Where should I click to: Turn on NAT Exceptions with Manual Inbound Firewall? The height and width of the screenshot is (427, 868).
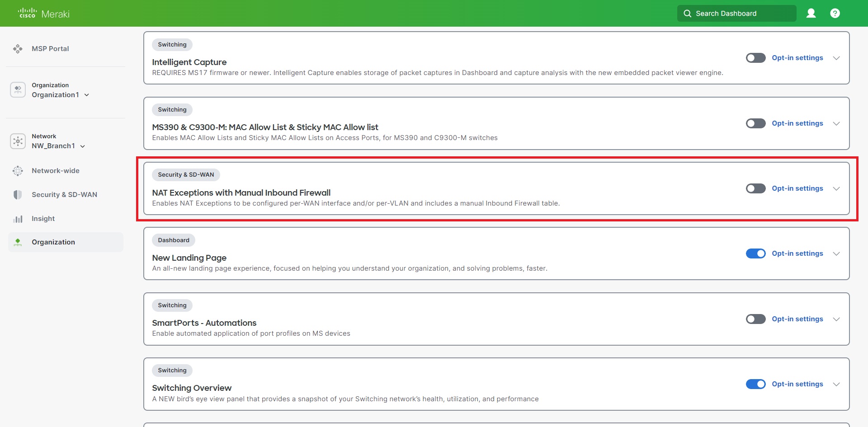pyautogui.click(x=755, y=188)
